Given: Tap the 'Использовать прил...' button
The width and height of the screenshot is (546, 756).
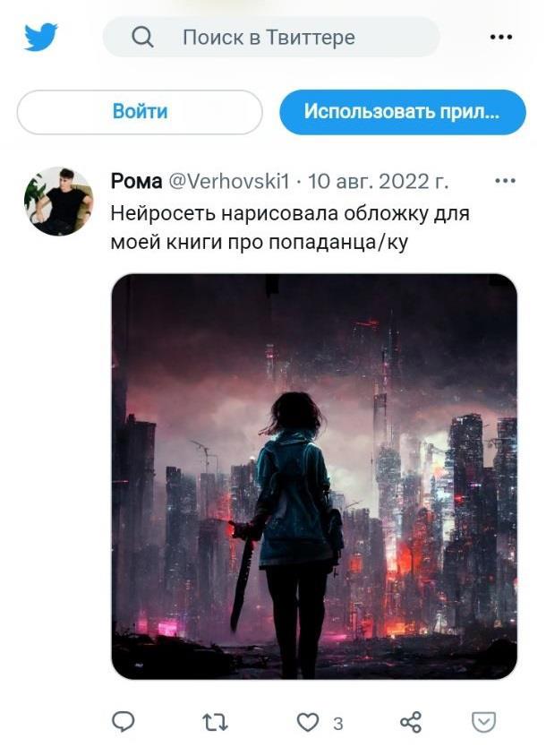Looking at the screenshot, I should [403, 112].
